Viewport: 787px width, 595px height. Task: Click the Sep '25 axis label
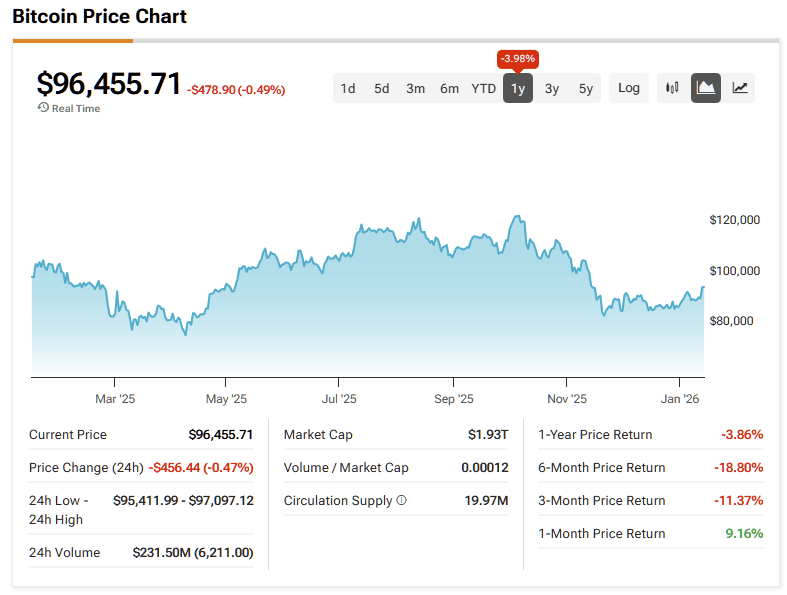(x=454, y=399)
